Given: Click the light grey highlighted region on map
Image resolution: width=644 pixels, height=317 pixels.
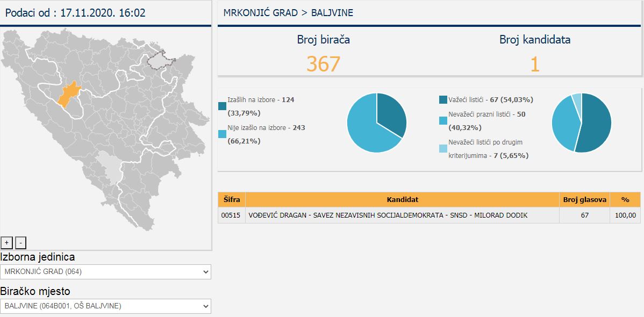Looking at the screenshot, I should [x=111, y=168].
